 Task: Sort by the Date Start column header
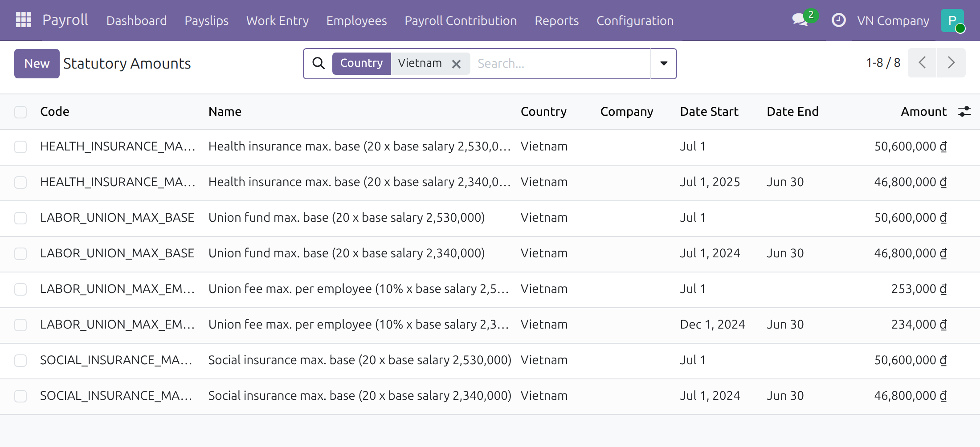pyautogui.click(x=709, y=111)
